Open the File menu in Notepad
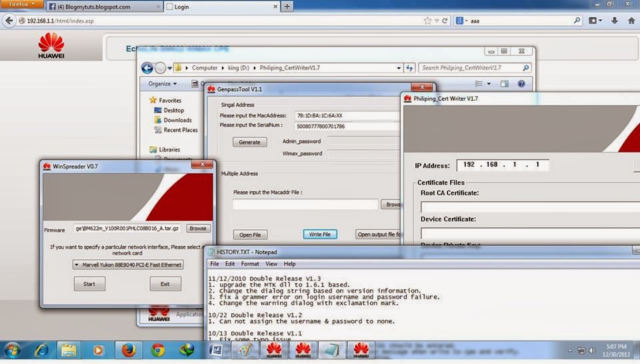This screenshot has height=364, width=640. point(214,264)
